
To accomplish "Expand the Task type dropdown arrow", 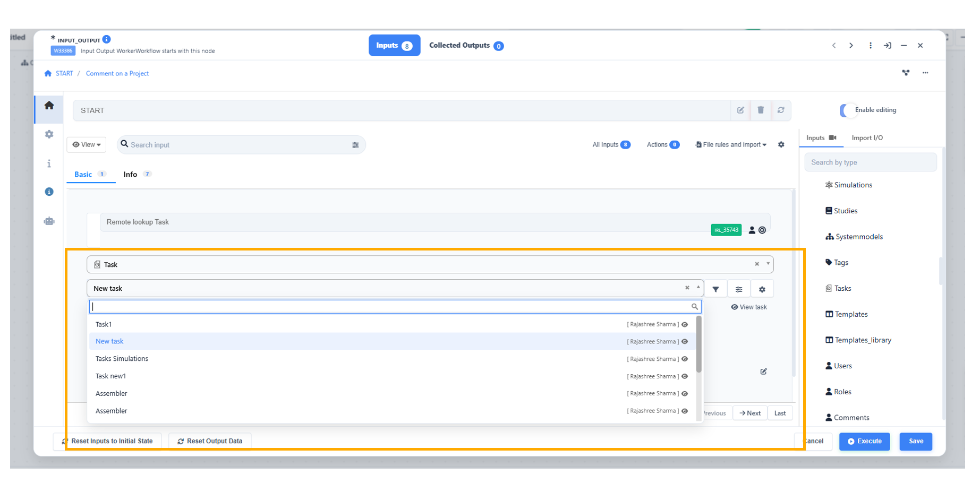I will (x=768, y=264).
